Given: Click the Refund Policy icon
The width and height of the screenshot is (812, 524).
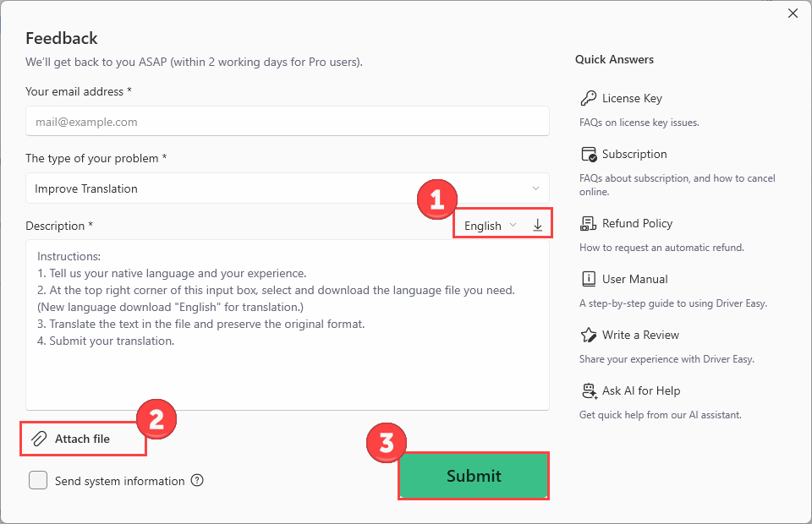Looking at the screenshot, I should 589,223.
